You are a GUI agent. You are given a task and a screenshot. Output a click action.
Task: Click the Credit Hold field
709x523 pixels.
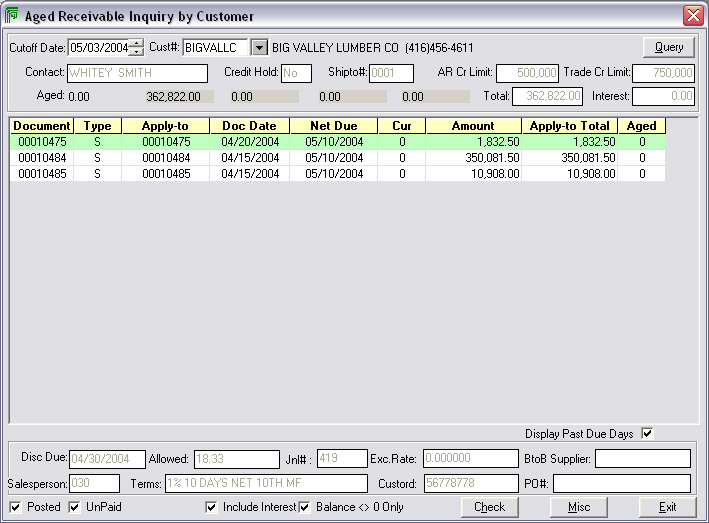[296, 73]
